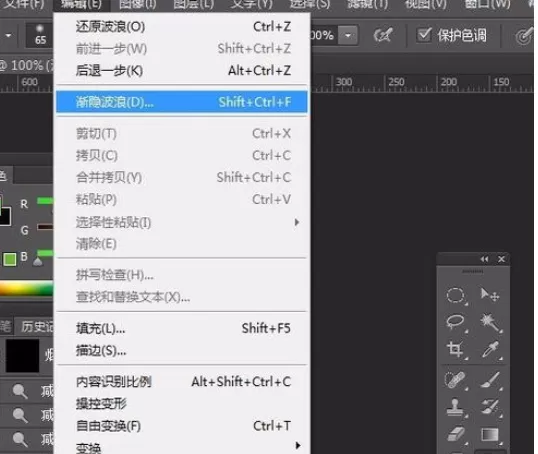Select the Lasso tool

point(455,322)
